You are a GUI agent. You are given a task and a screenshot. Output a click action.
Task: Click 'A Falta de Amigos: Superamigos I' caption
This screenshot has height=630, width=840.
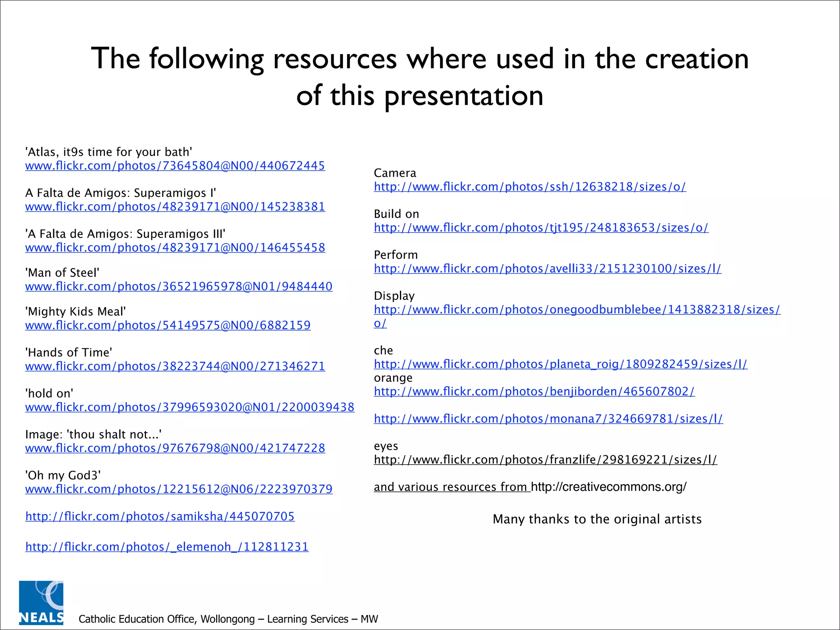(121, 193)
